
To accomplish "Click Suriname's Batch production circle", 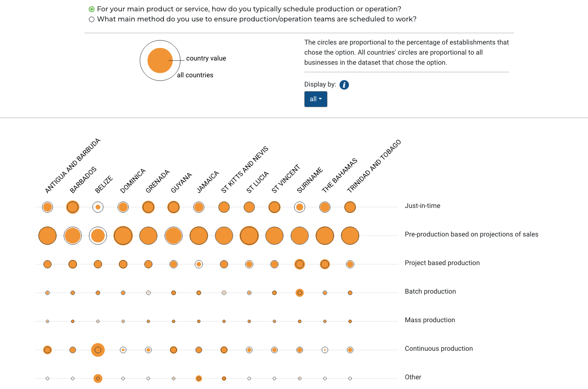I will click(300, 293).
